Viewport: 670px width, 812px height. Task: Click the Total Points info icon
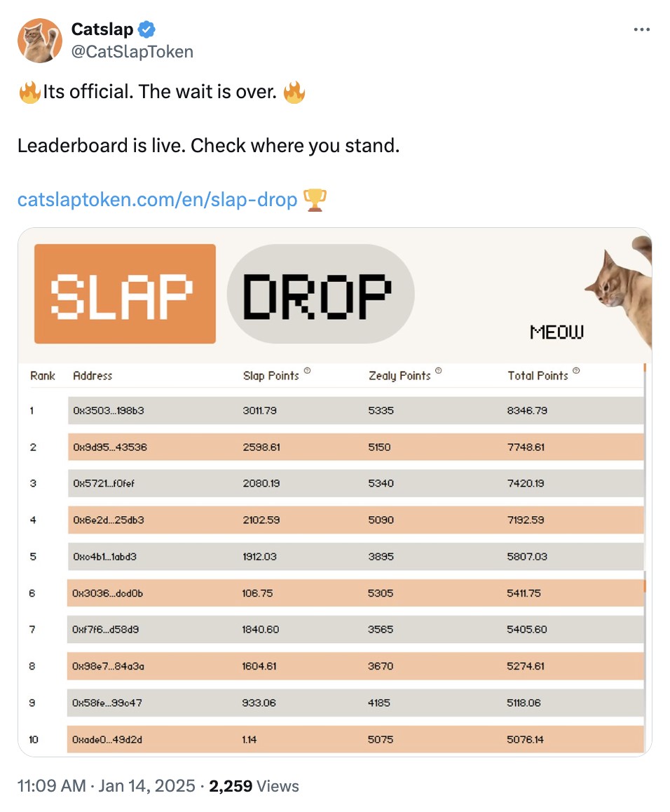click(x=576, y=370)
